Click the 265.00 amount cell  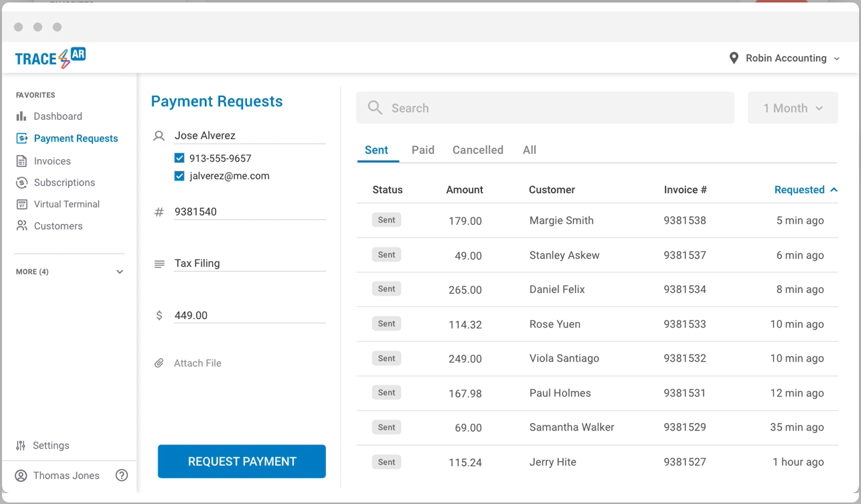click(x=465, y=290)
